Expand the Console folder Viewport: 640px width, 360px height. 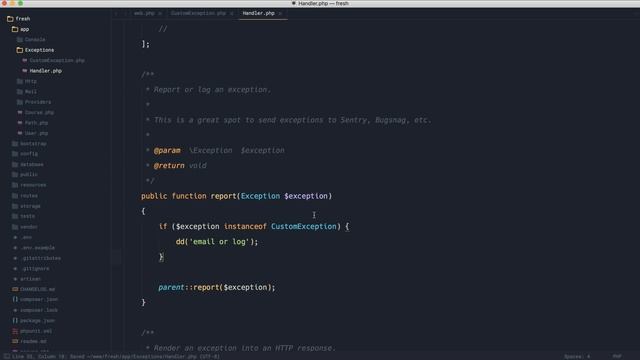pyautogui.click(x=31, y=40)
